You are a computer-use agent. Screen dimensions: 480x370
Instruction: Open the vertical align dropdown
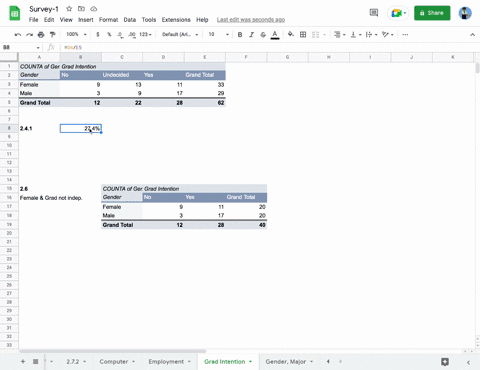click(x=356, y=34)
